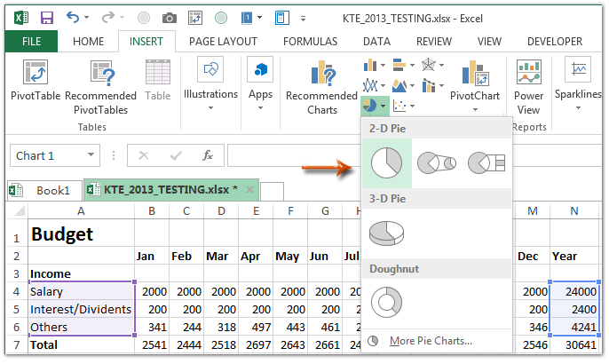609x364 pixels.
Task: Cancel the formula bar entry
Action: (x=144, y=155)
